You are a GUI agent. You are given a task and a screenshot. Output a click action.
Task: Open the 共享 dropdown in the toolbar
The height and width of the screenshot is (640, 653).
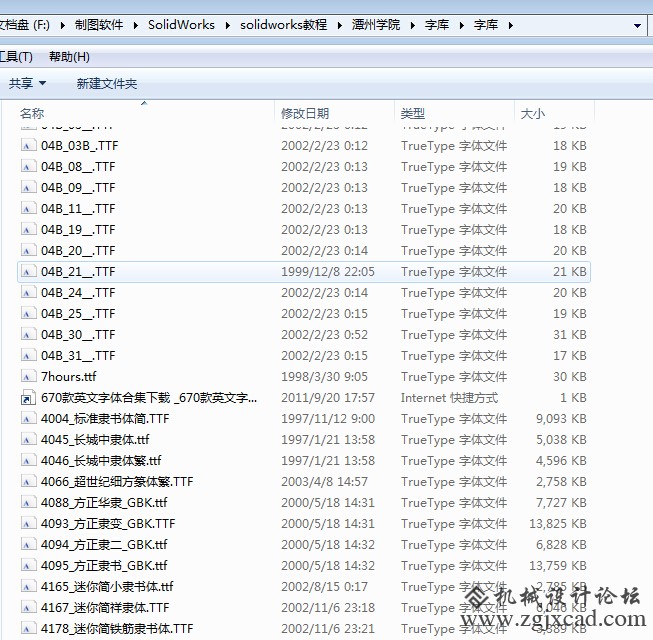tap(27, 83)
